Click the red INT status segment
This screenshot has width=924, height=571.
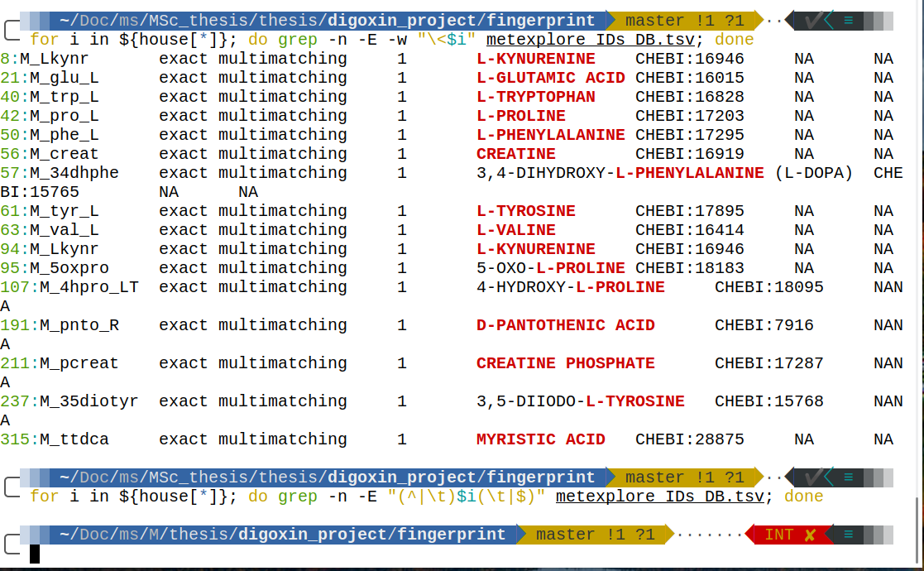(789, 535)
